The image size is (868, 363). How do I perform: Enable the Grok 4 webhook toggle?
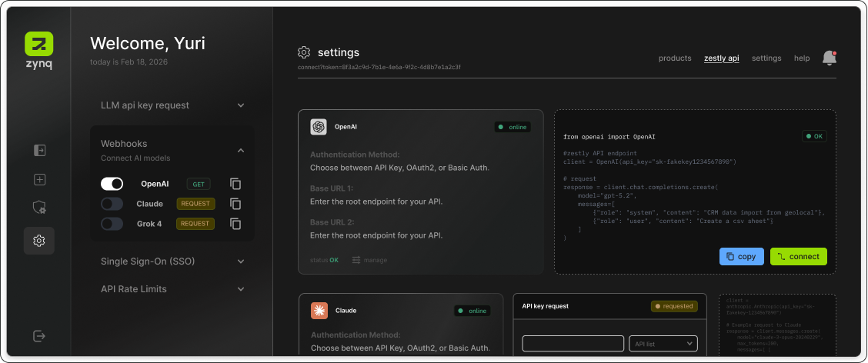click(112, 224)
